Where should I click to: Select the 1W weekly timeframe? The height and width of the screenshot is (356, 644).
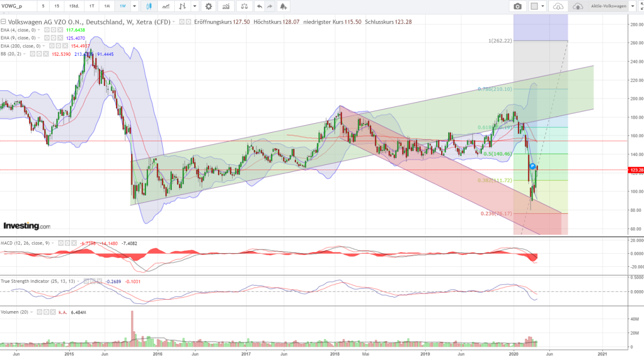coord(122,6)
